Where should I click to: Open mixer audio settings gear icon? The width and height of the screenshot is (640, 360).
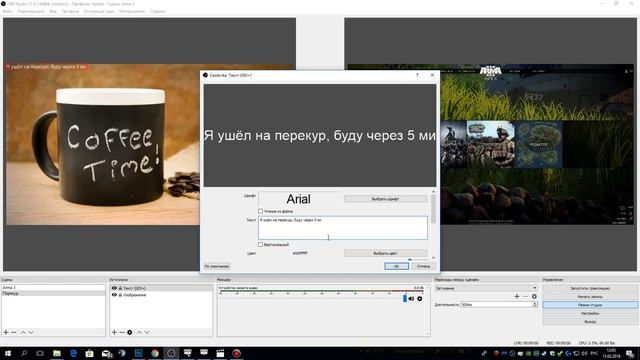click(x=420, y=299)
